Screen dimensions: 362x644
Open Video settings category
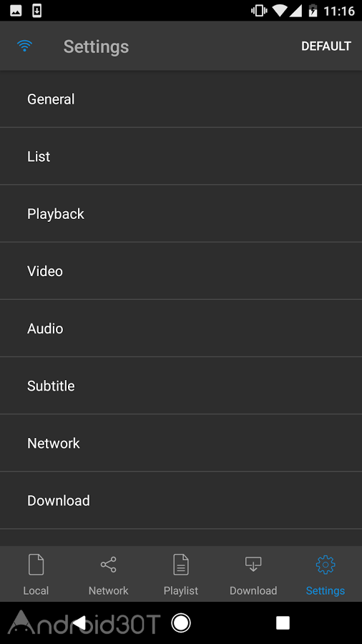pos(181,271)
